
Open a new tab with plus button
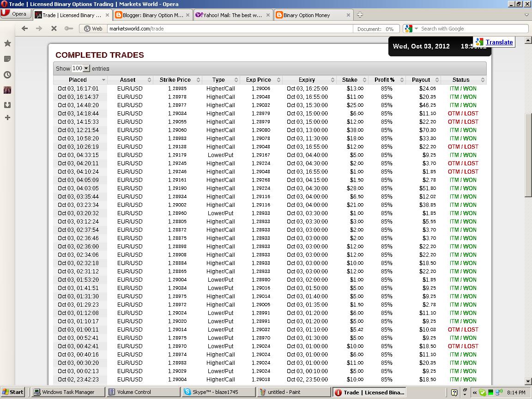coord(360,15)
